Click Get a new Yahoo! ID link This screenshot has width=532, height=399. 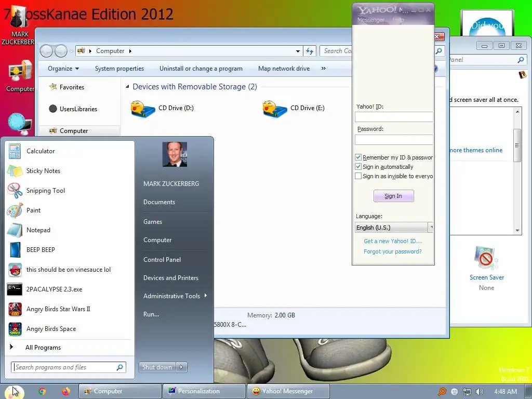tap(393, 241)
